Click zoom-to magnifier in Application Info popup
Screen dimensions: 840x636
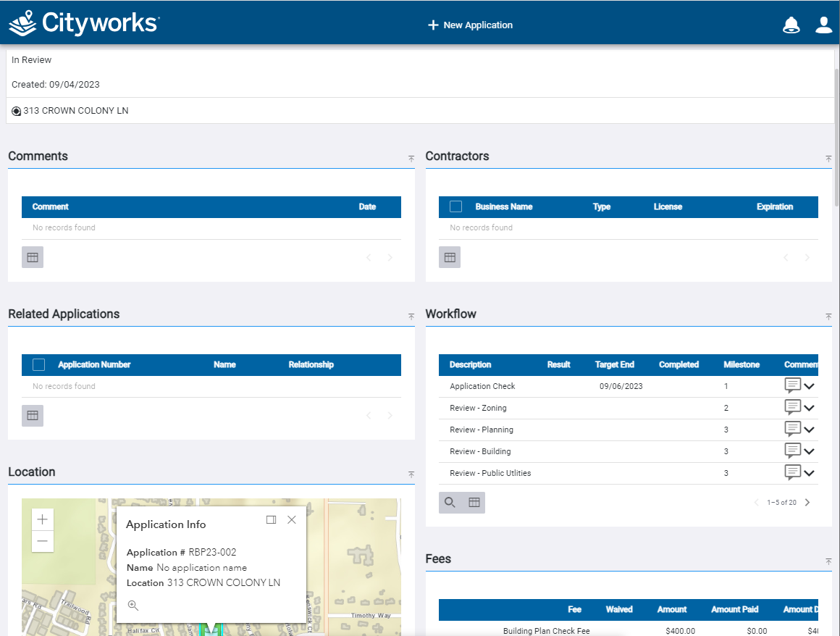coord(133,606)
